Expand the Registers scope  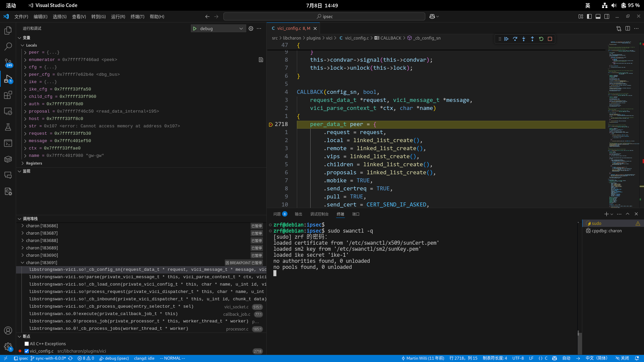coord(22,163)
